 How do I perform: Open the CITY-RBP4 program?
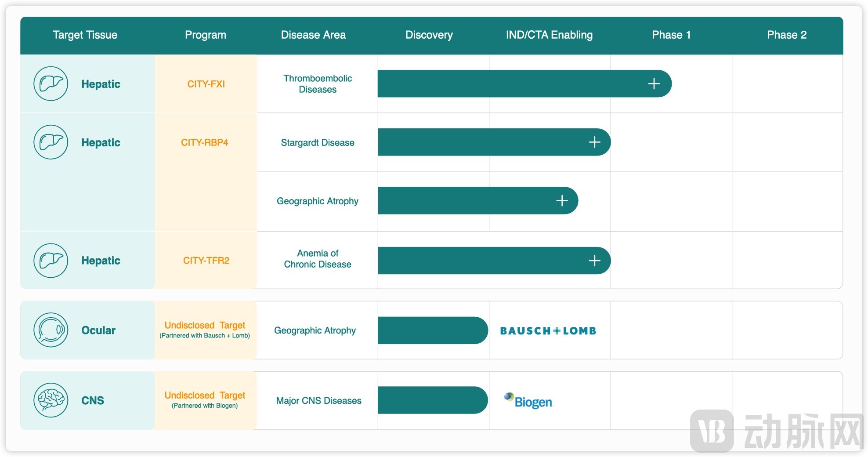pos(205,142)
